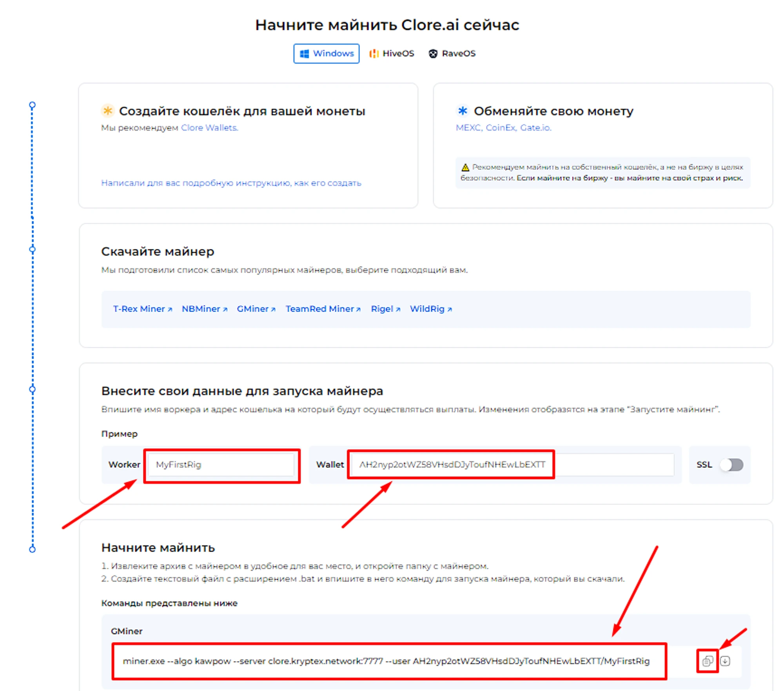Viewport: 784px width, 691px height.
Task: Switch to the HiveOS tab
Action: coord(392,53)
